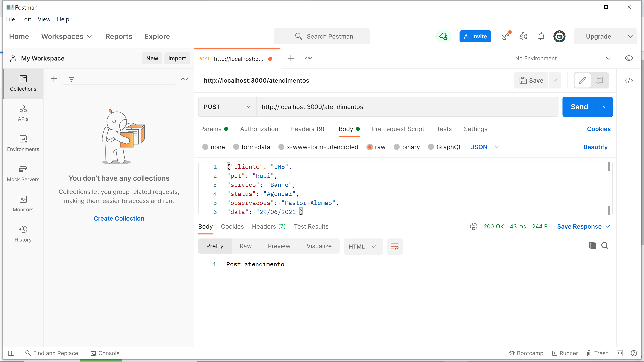
Task: Open the Mock Servers sidebar panel
Action: click(x=23, y=174)
